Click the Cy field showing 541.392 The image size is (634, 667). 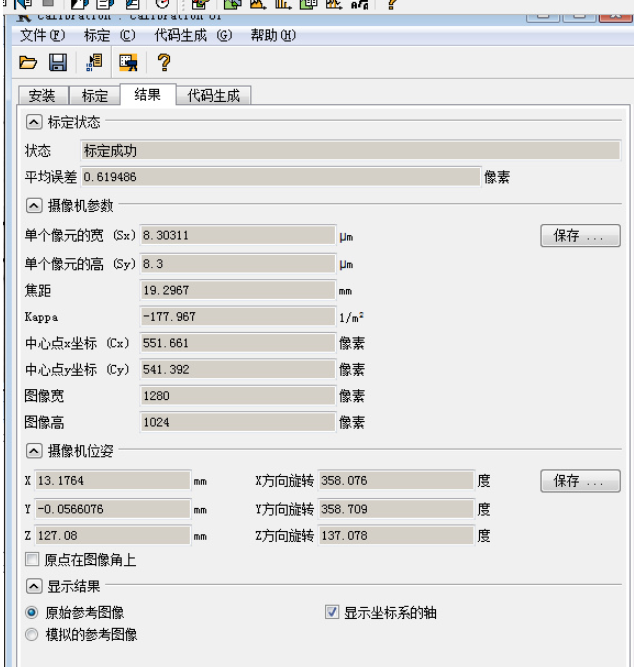tap(238, 370)
